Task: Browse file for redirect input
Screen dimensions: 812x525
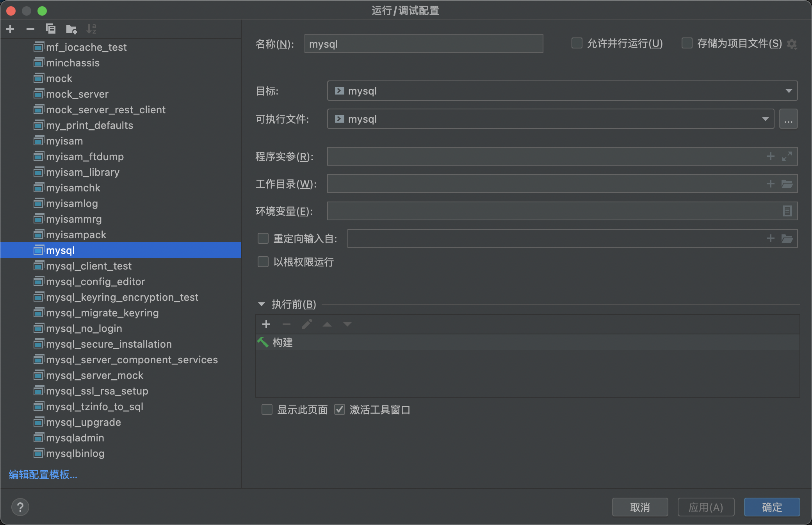Action: click(x=787, y=239)
